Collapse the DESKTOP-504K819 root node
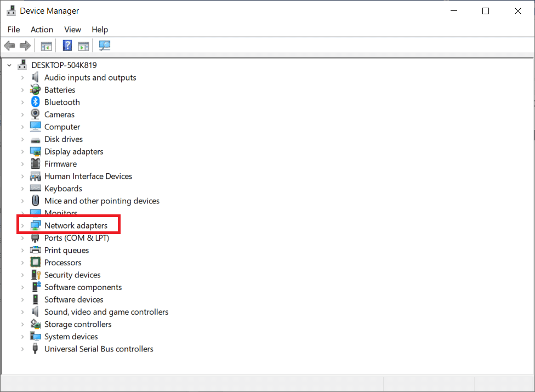This screenshot has width=535, height=392. point(9,65)
